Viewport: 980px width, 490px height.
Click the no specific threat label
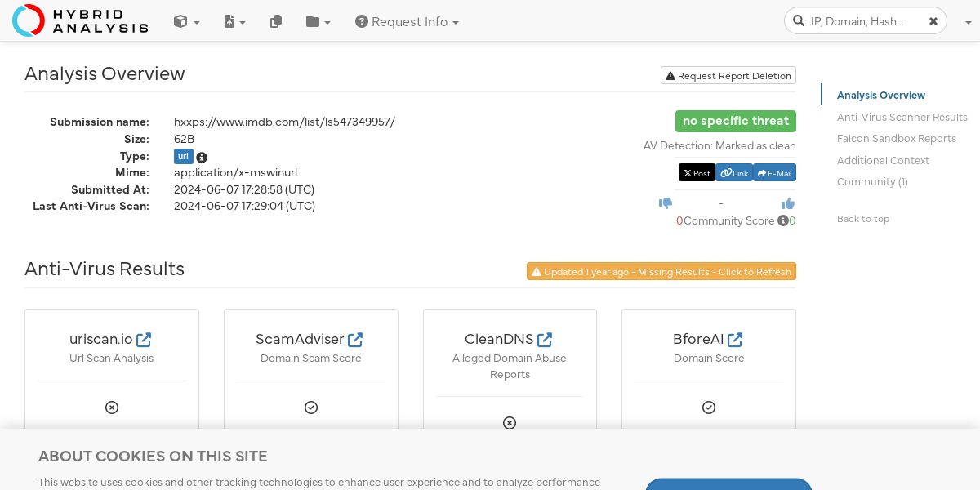click(x=736, y=121)
